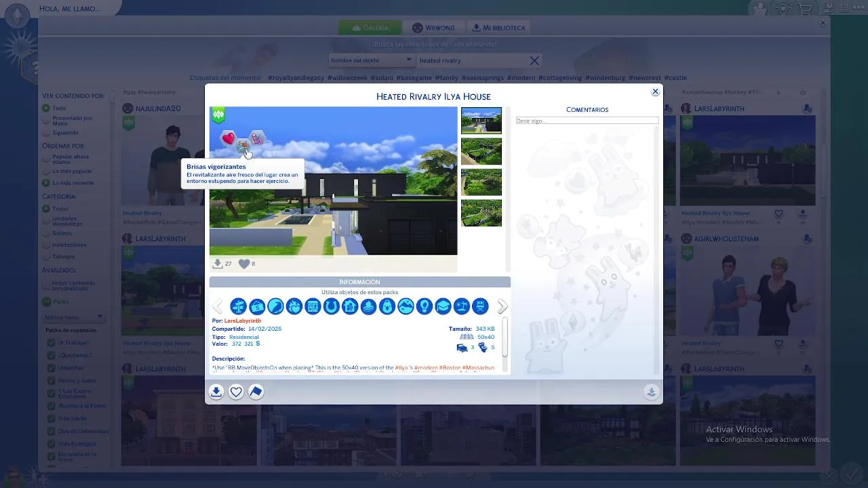
Task: Click the heart lot trait icon on preview
Action: 229,139
